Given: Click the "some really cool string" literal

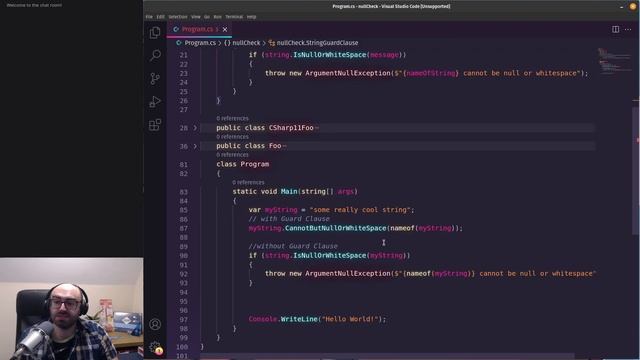Looking at the screenshot, I should tap(360, 210).
